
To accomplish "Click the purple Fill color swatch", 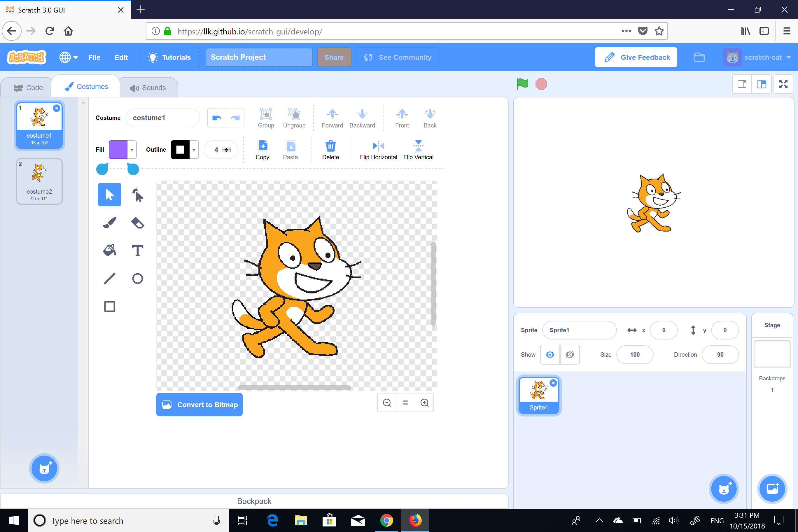I will tap(118, 149).
